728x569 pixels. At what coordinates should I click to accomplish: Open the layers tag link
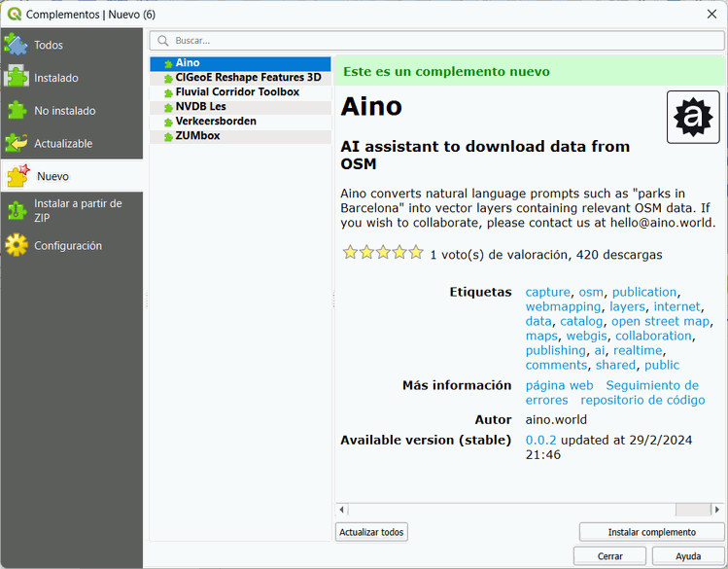(627, 307)
